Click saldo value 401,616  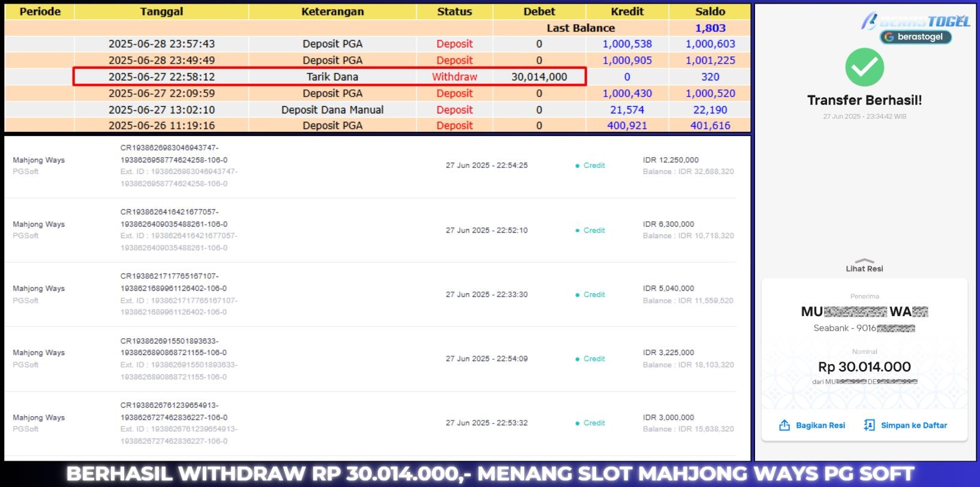[710, 125]
